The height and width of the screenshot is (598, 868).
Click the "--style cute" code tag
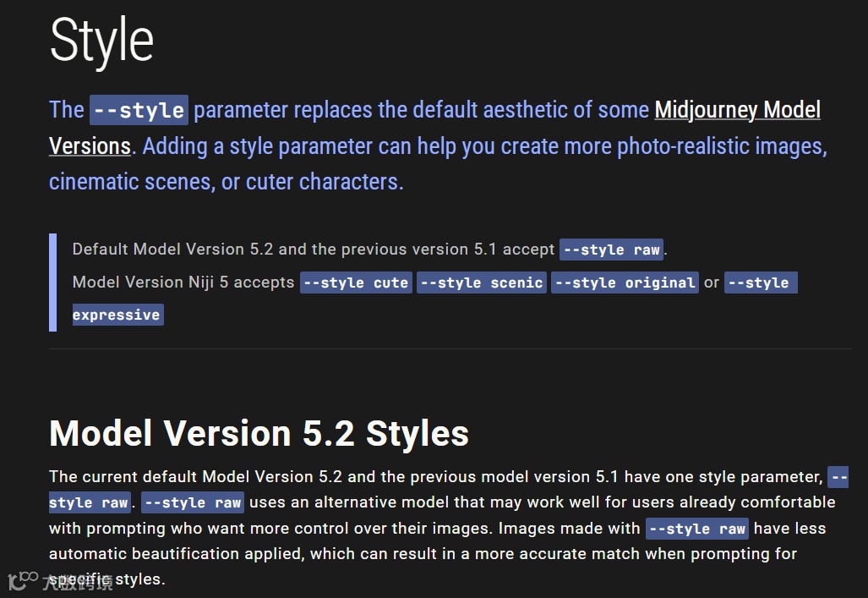(356, 283)
